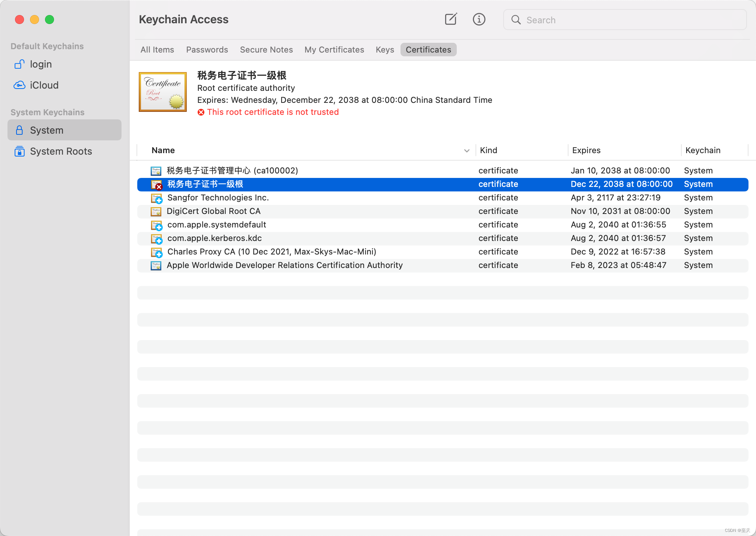Select the com.apple.kerberos.kdc certificate row
756x536 pixels.
tap(214, 238)
